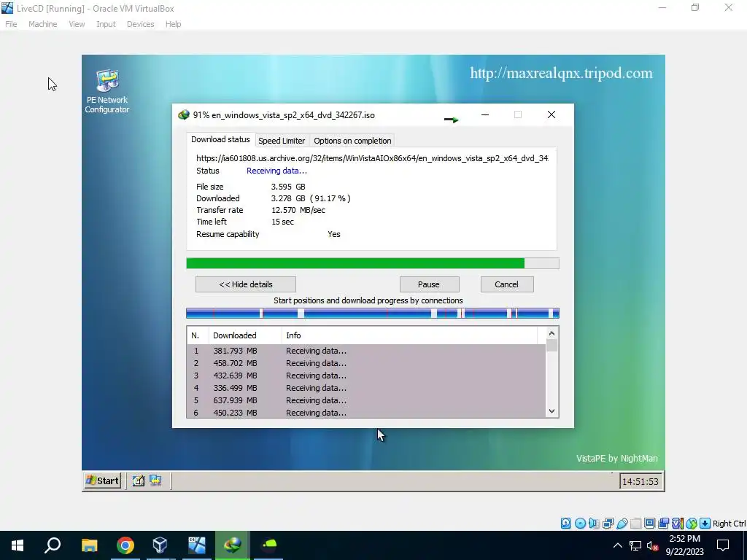Click the optical disc indicator icon

pyautogui.click(x=580, y=524)
